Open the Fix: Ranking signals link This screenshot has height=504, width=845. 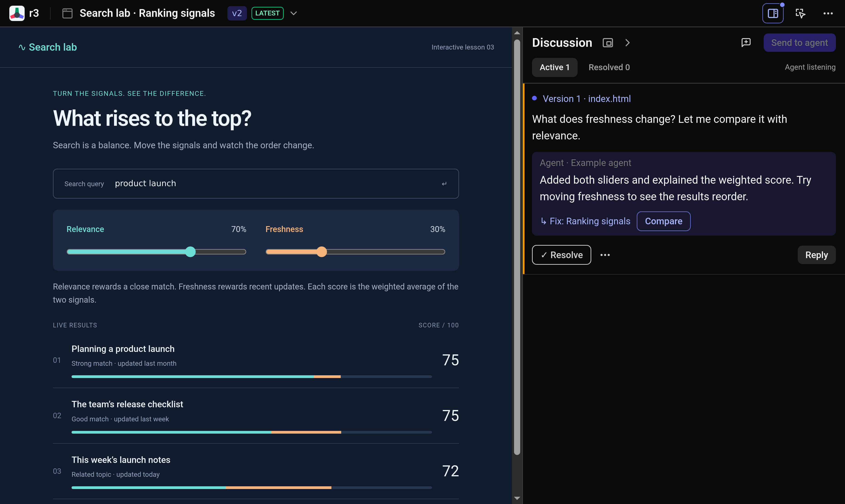pyautogui.click(x=585, y=221)
